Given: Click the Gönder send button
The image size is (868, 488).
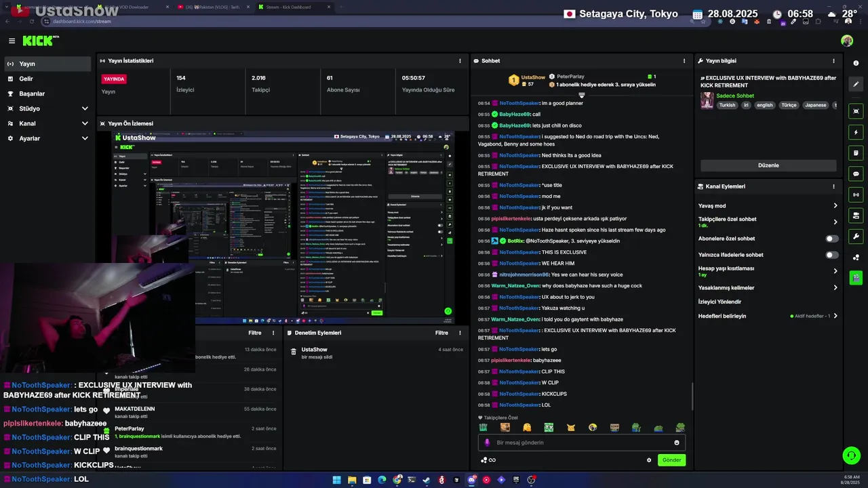Looking at the screenshot, I should tap(671, 460).
